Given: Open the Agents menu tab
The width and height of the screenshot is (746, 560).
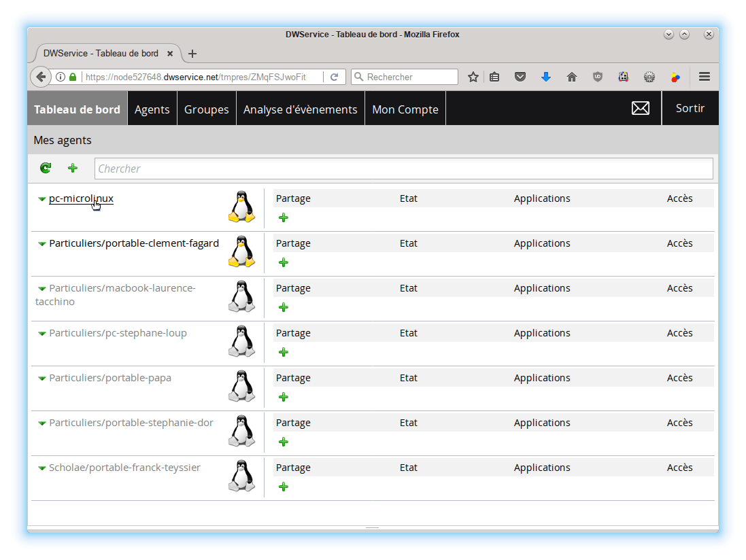Looking at the screenshot, I should 152,109.
